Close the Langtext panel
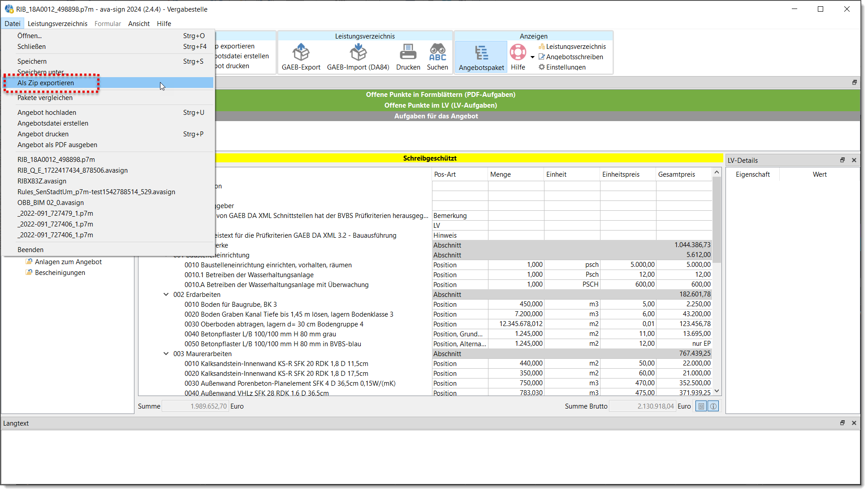The height and width of the screenshot is (492, 868). click(x=854, y=423)
